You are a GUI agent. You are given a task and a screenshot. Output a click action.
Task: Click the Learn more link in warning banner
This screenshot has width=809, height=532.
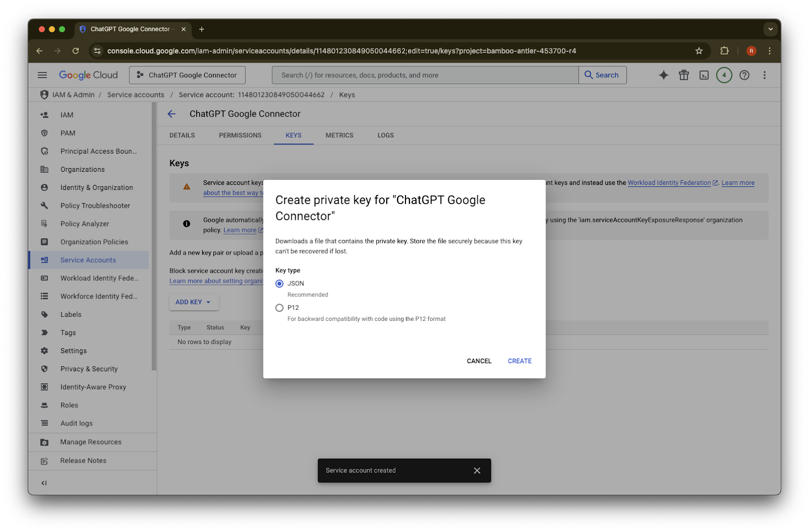[738, 183]
